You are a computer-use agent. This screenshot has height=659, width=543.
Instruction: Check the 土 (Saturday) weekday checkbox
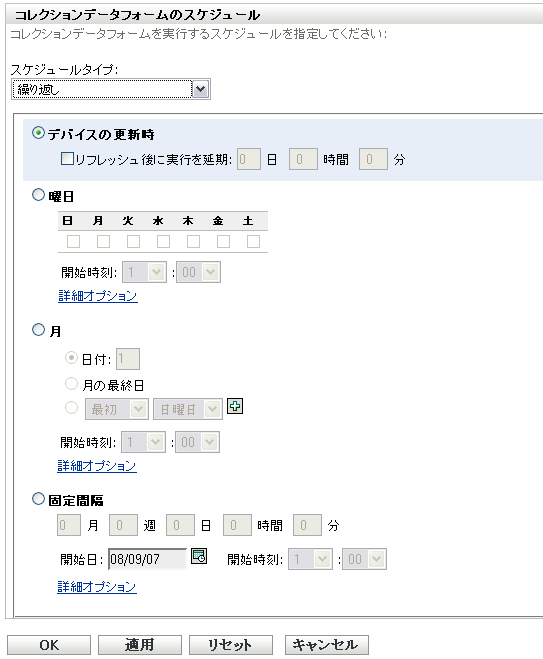(253, 242)
